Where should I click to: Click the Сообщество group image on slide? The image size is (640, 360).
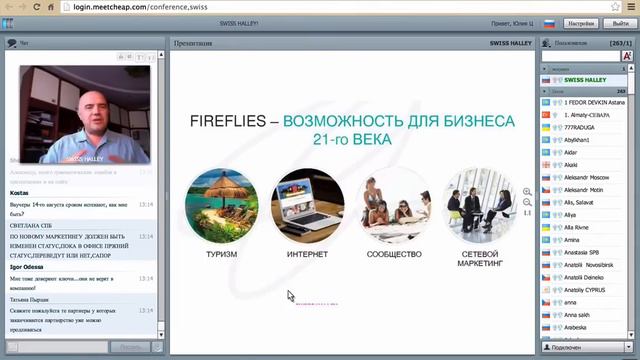click(x=394, y=206)
